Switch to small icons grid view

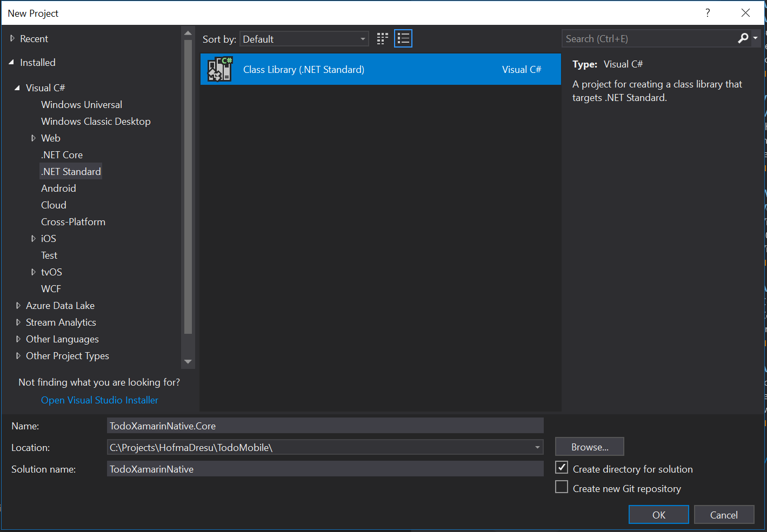[382, 39]
